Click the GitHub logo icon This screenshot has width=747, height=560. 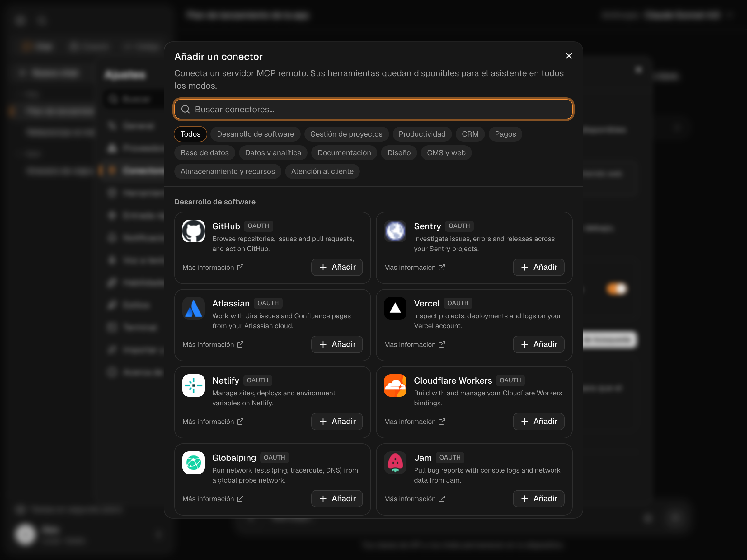(x=194, y=231)
